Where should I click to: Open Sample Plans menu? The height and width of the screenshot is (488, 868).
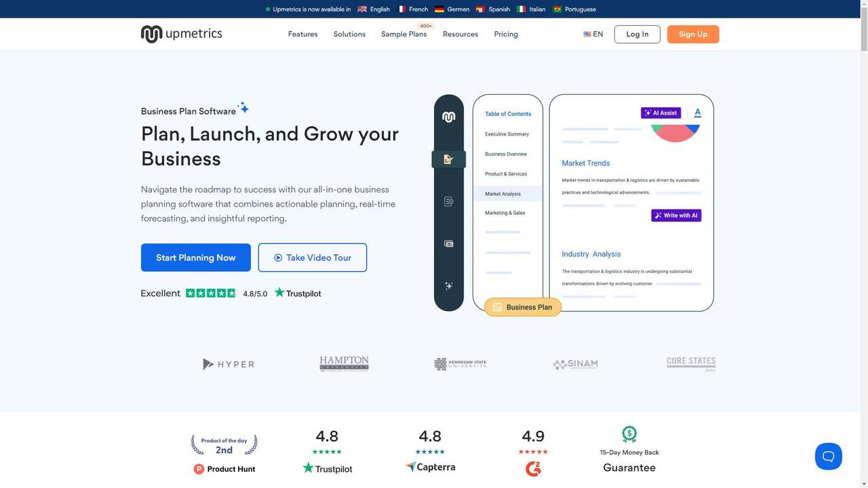pyautogui.click(x=404, y=34)
